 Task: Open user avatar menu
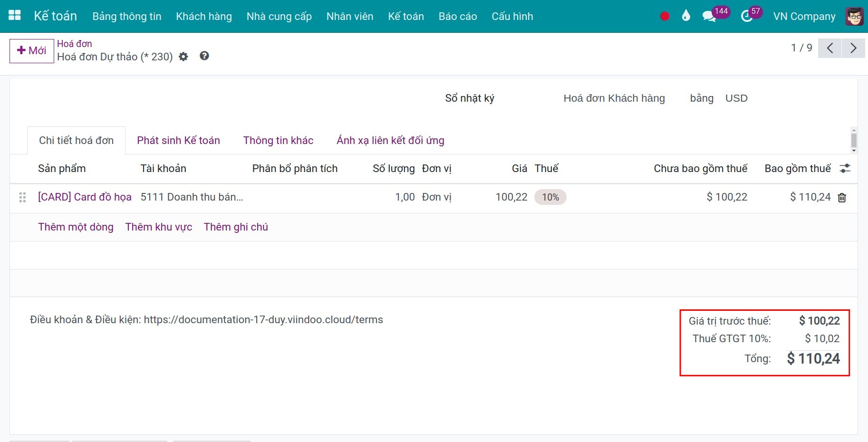(x=854, y=16)
